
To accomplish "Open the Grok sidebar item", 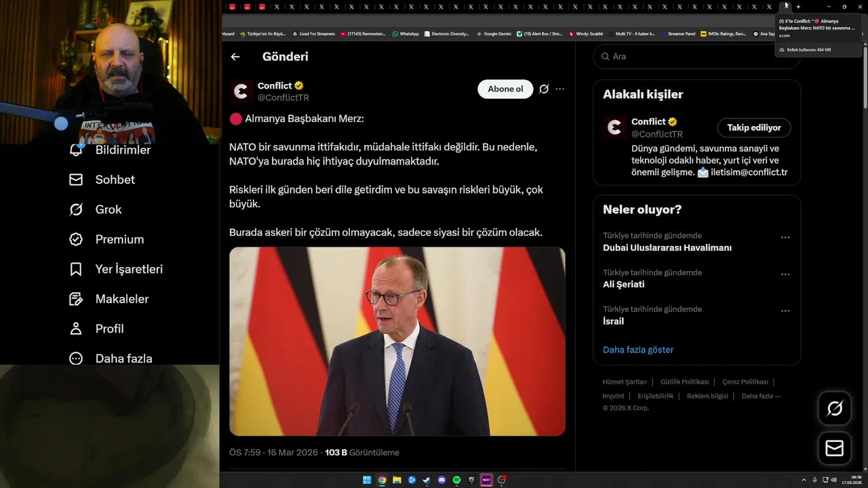I will coord(95,209).
